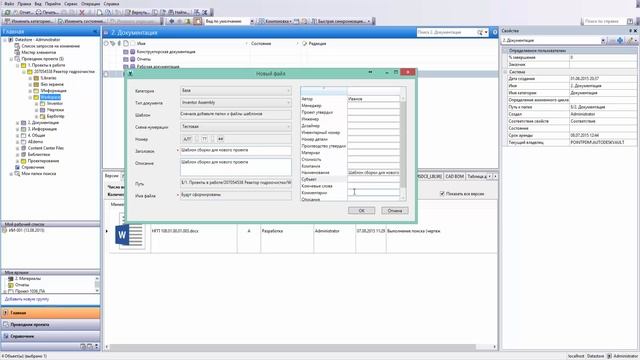Collapse the Главная navigation pane arrow
The height and width of the screenshot is (360, 640).
pyautogui.click(x=96, y=31)
